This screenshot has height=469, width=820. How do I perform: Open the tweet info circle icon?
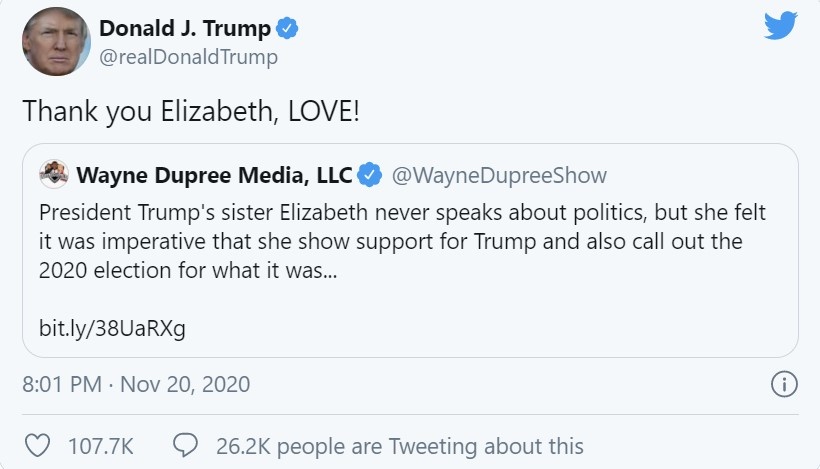[785, 384]
